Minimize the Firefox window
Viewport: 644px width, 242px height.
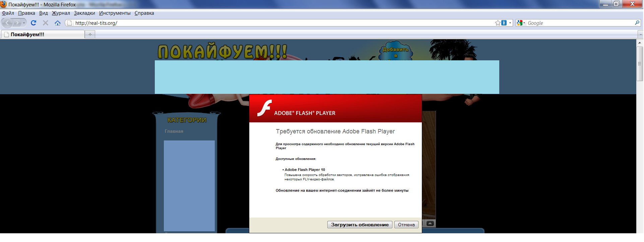coord(605,4)
